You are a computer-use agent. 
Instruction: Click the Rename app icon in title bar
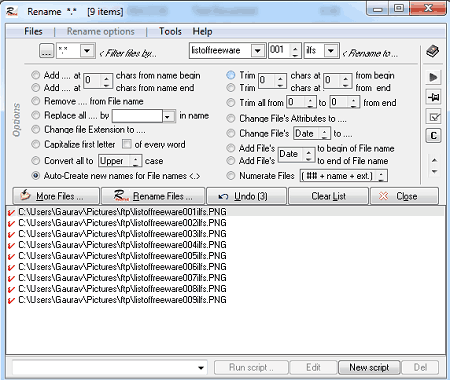pyautogui.click(x=12, y=12)
